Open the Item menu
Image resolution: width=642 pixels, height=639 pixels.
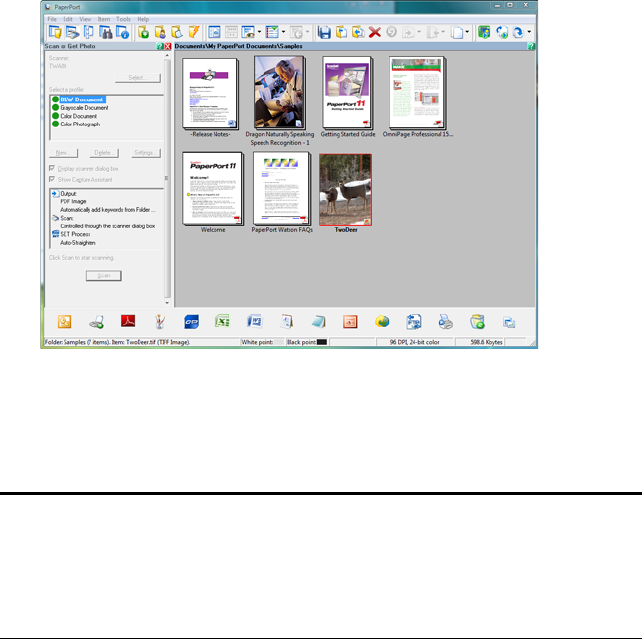pos(104,19)
